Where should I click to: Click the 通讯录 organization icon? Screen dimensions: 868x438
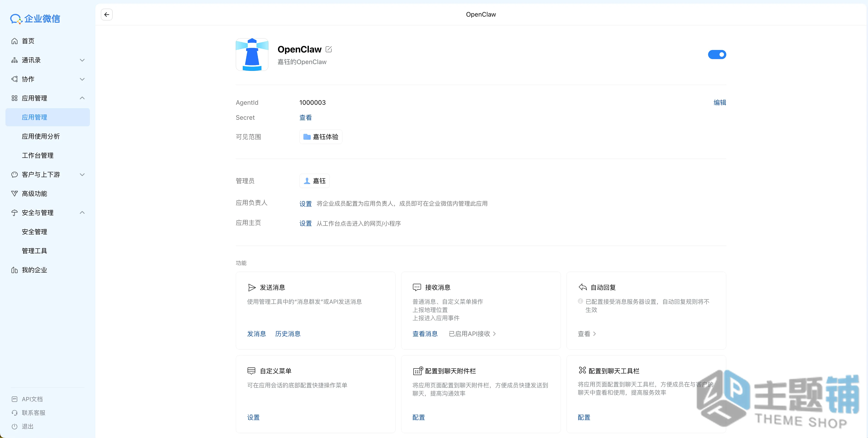click(15, 60)
